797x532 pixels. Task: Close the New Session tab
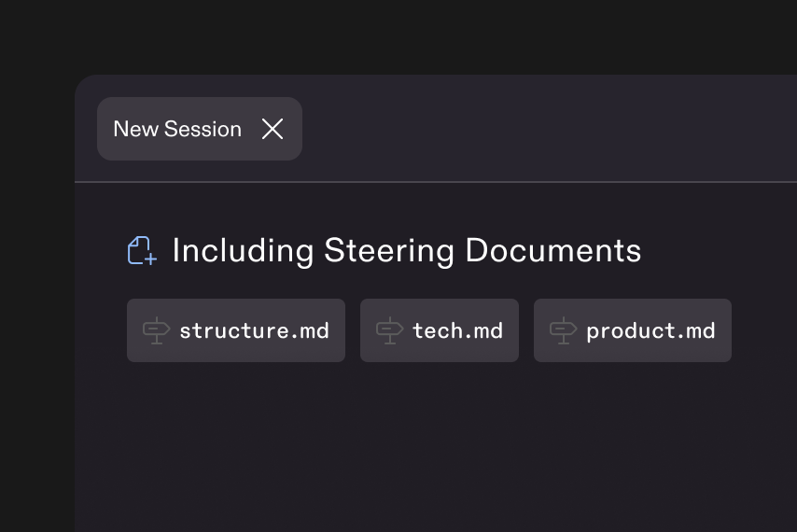pos(273,129)
